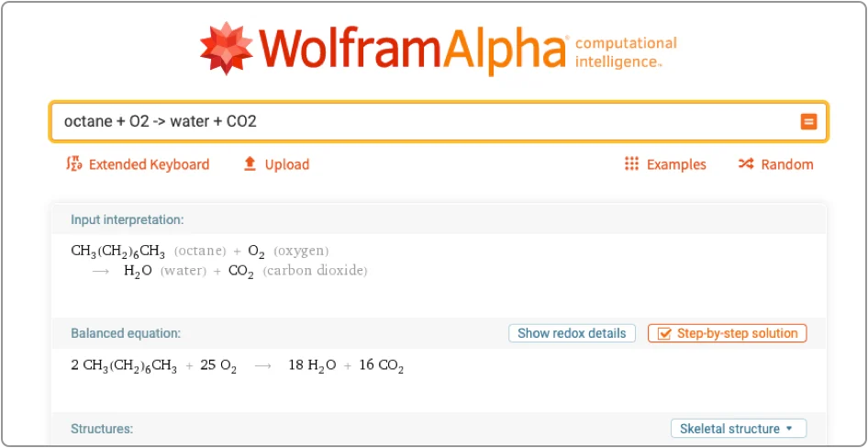This screenshot has height=448, width=868.
Task: Click the Step-by-step checkmark icon
Action: [x=663, y=334]
